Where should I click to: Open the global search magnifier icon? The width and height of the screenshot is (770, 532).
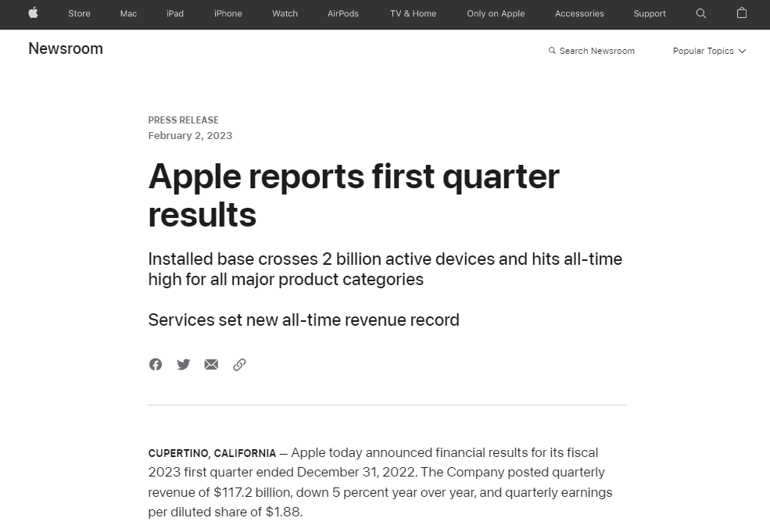701,13
